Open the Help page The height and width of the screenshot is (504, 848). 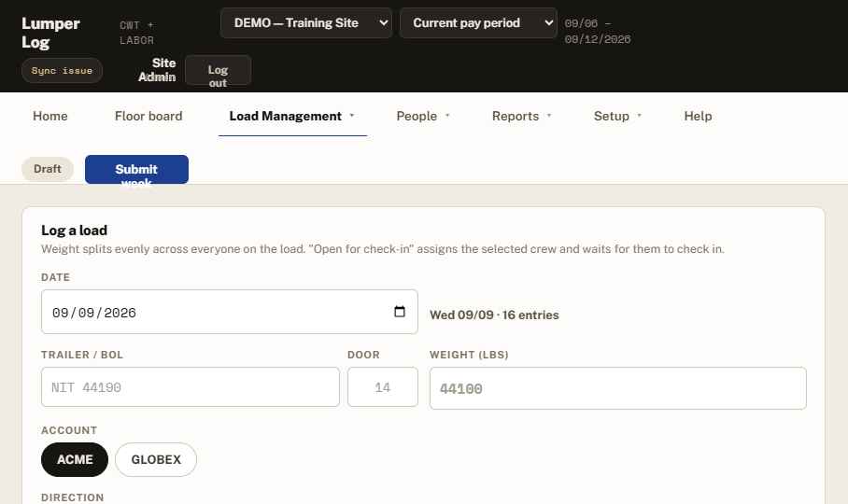(698, 116)
